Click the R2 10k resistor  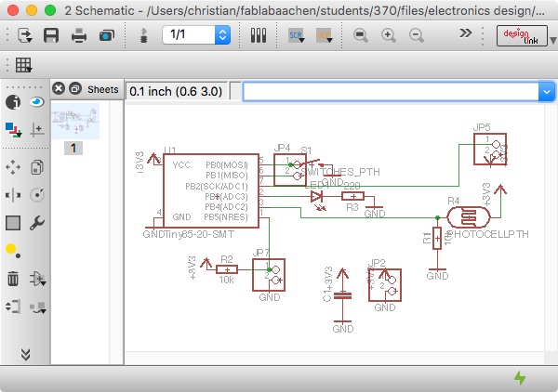coord(227,269)
